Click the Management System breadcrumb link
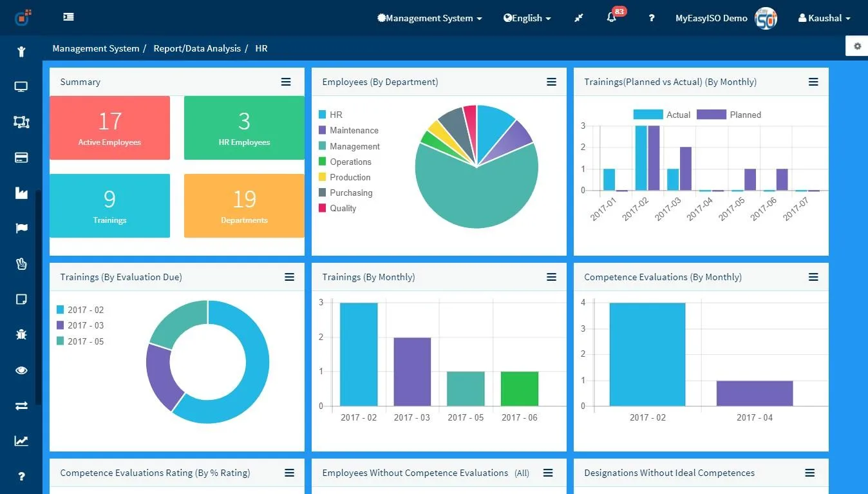Image resolution: width=868 pixels, height=494 pixels. click(x=96, y=48)
